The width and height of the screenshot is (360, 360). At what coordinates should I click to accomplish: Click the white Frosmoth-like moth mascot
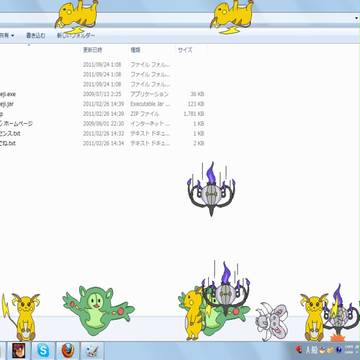[x=272, y=321]
